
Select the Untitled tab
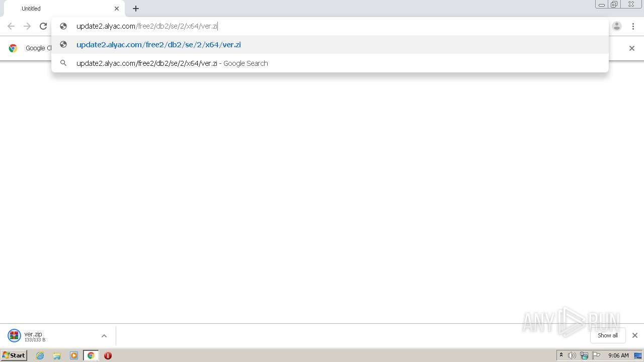[64, 9]
